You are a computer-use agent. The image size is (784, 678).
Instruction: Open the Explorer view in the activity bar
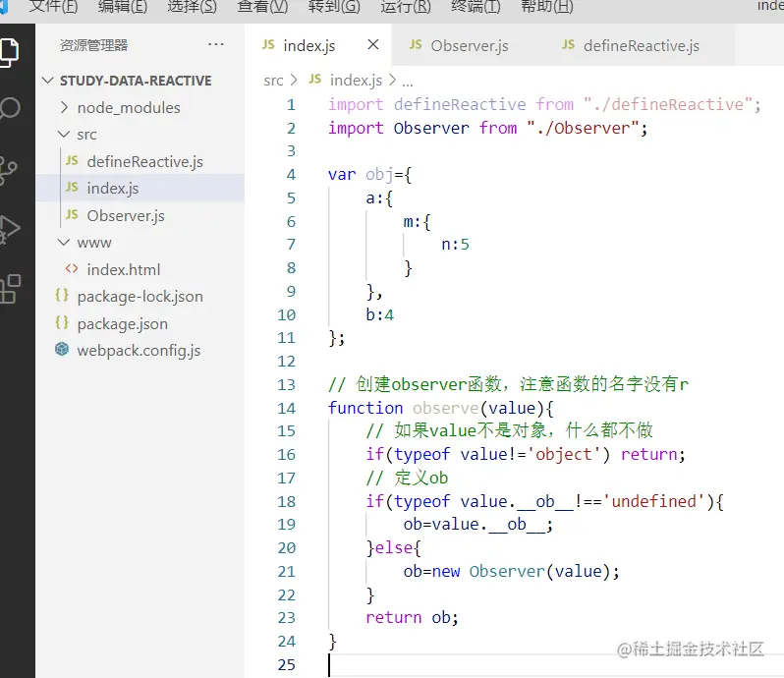pyautogui.click(x=10, y=52)
